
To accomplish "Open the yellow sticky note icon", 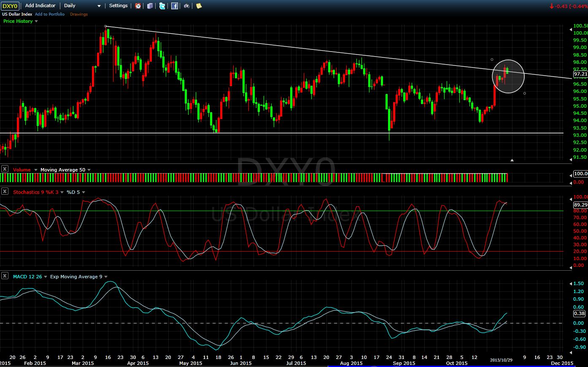I will (199, 6).
